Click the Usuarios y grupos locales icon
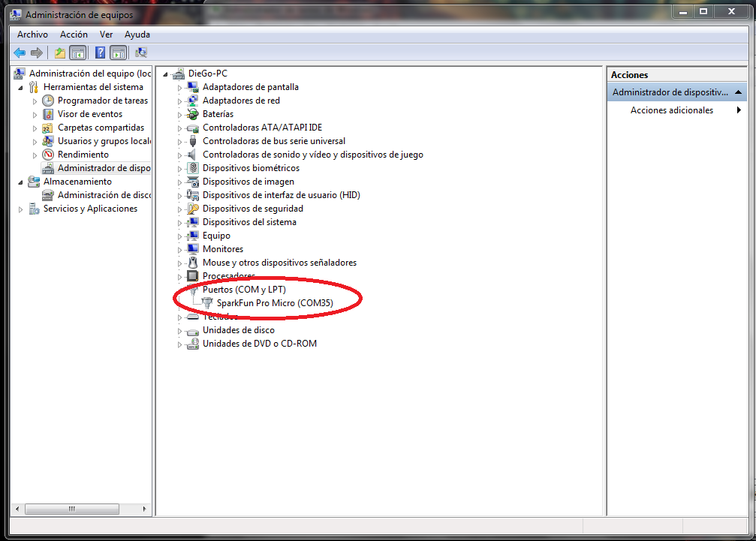Image resolution: width=756 pixels, height=541 pixels. [x=48, y=140]
